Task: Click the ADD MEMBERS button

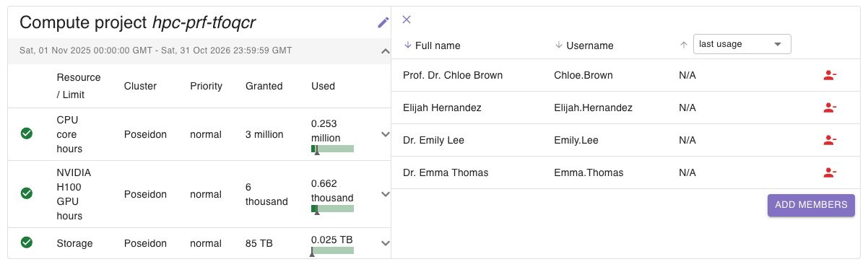Action: click(811, 205)
